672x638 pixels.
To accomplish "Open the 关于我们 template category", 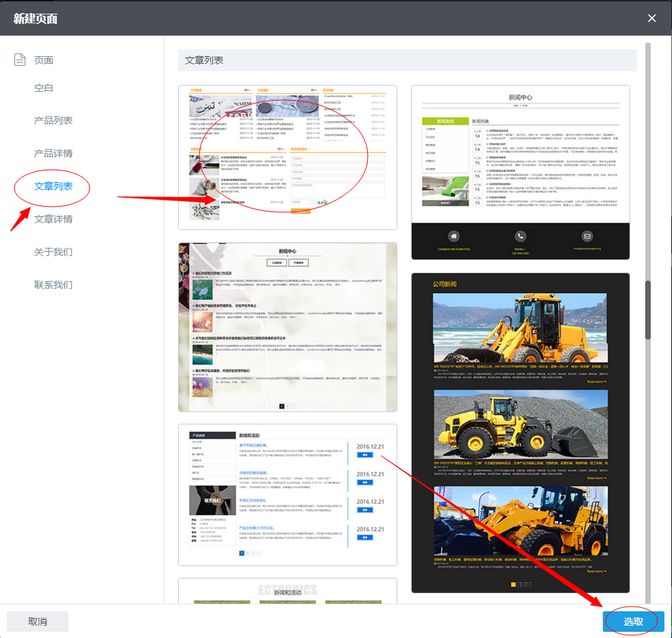I will tap(53, 252).
